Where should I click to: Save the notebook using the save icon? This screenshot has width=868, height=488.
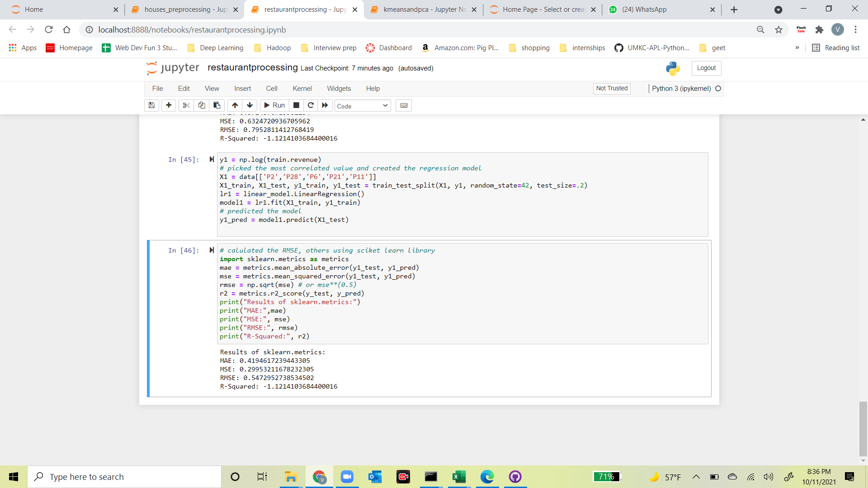coord(151,105)
